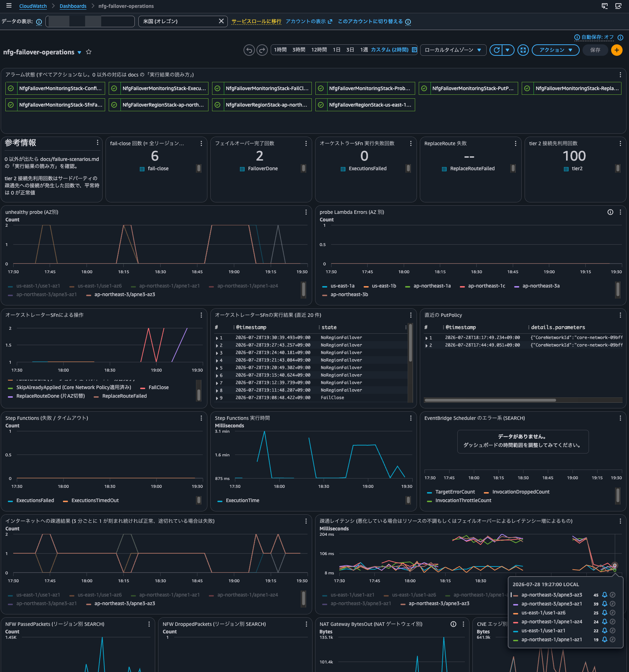Open the fail-close widget options menu
The height and width of the screenshot is (672, 629).
(201, 143)
